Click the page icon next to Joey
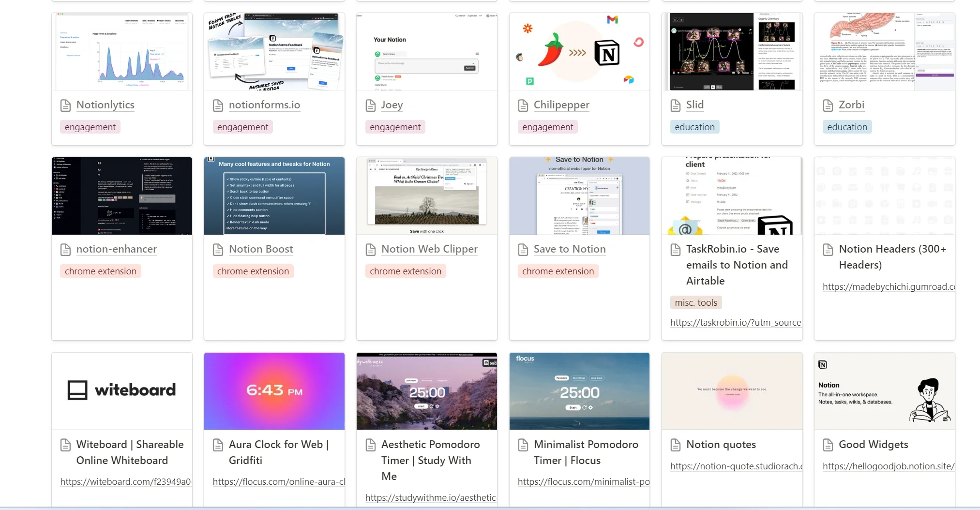Image resolution: width=980 pixels, height=510 pixels. pos(370,105)
